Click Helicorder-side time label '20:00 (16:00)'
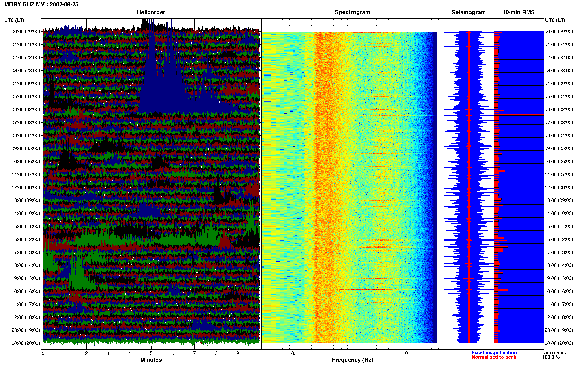The width and height of the screenshot is (588, 368). [x=26, y=291]
